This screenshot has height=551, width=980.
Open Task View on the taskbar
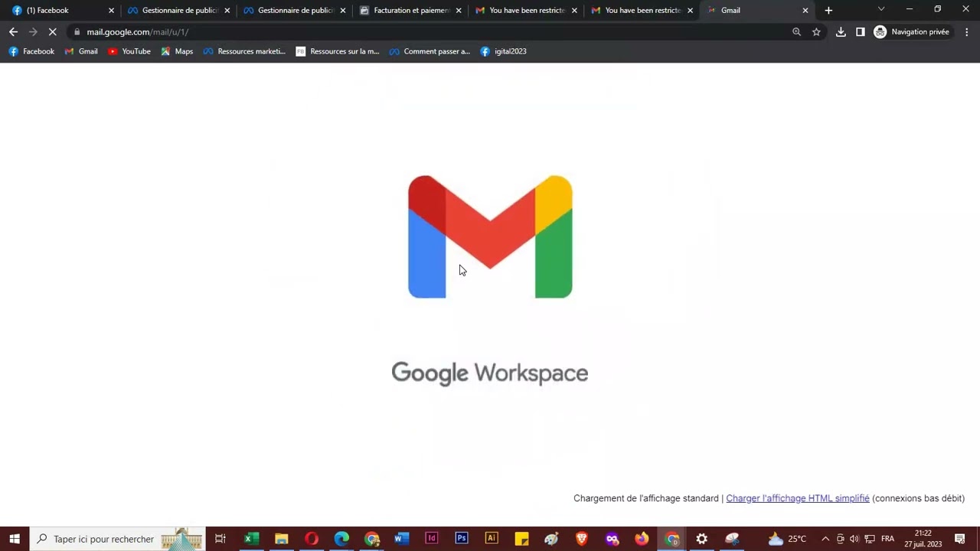[220, 539]
